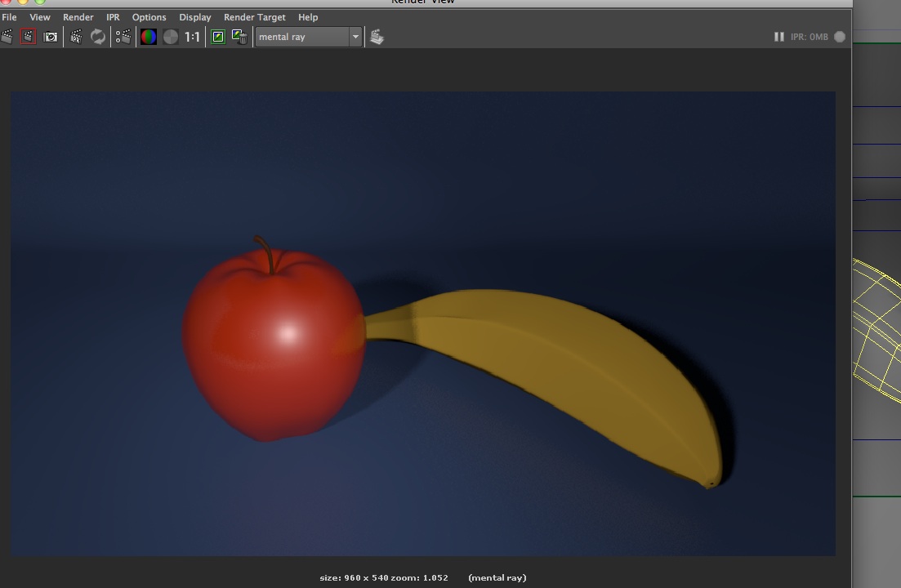This screenshot has width=901, height=588.
Task: Set the image to 1:1 real size
Action: pos(192,37)
